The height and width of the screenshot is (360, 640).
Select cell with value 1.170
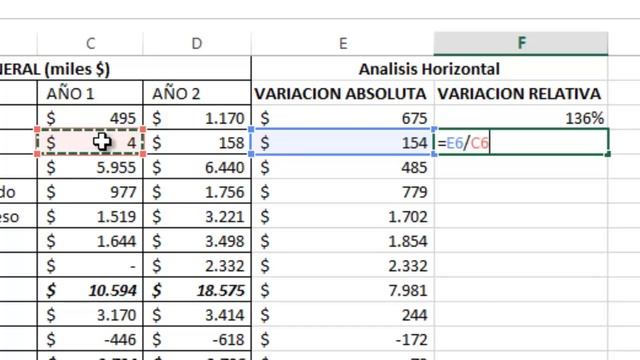click(x=197, y=118)
